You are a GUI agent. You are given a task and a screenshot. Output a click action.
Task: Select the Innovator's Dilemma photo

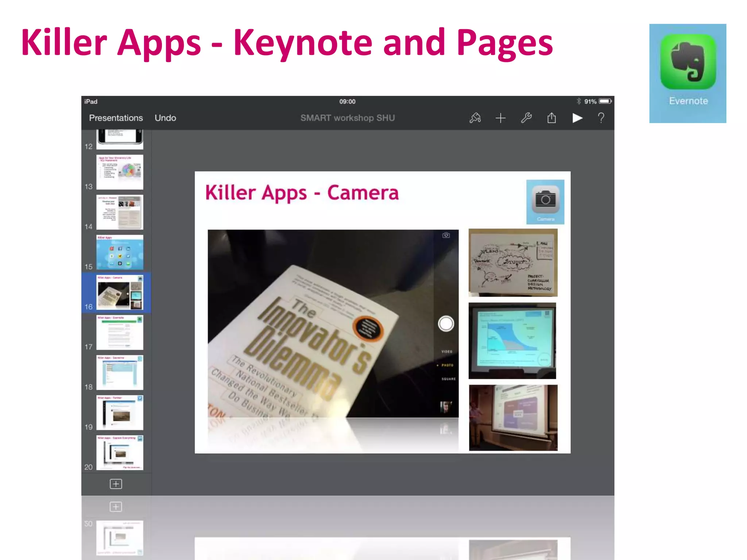pos(333,323)
